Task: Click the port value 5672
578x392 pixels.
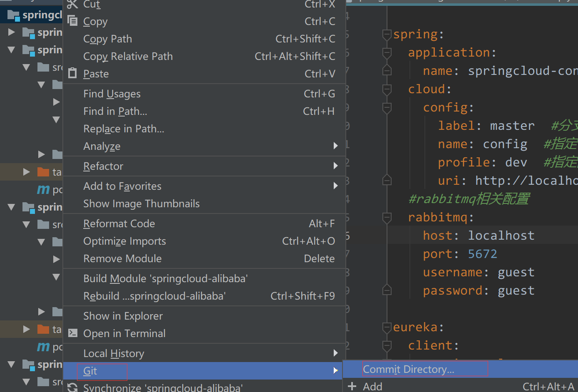Action: [482, 254]
